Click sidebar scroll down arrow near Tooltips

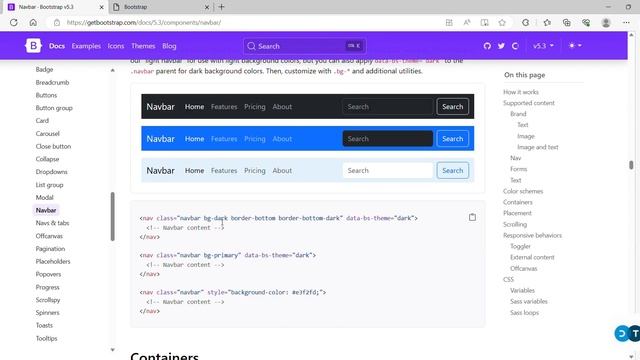pos(112,350)
